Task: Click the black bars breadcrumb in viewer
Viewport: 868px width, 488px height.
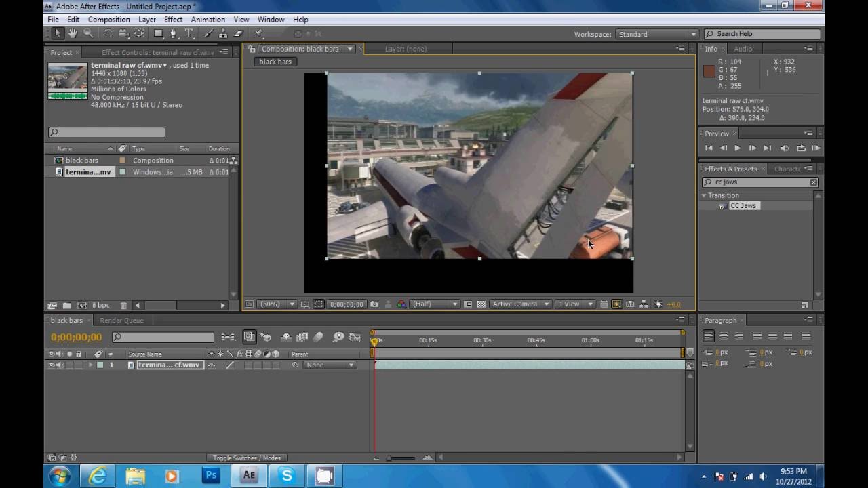Action: [275, 62]
